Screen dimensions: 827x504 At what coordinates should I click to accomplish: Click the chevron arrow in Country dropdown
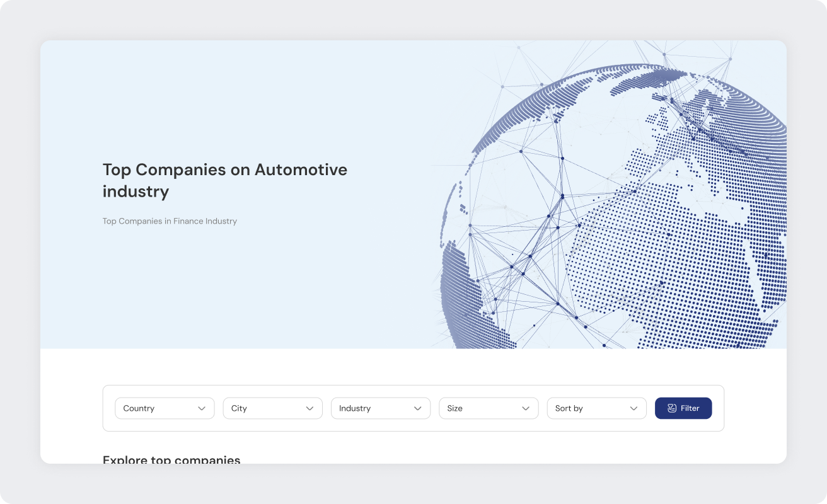click(x=202, y=408)
